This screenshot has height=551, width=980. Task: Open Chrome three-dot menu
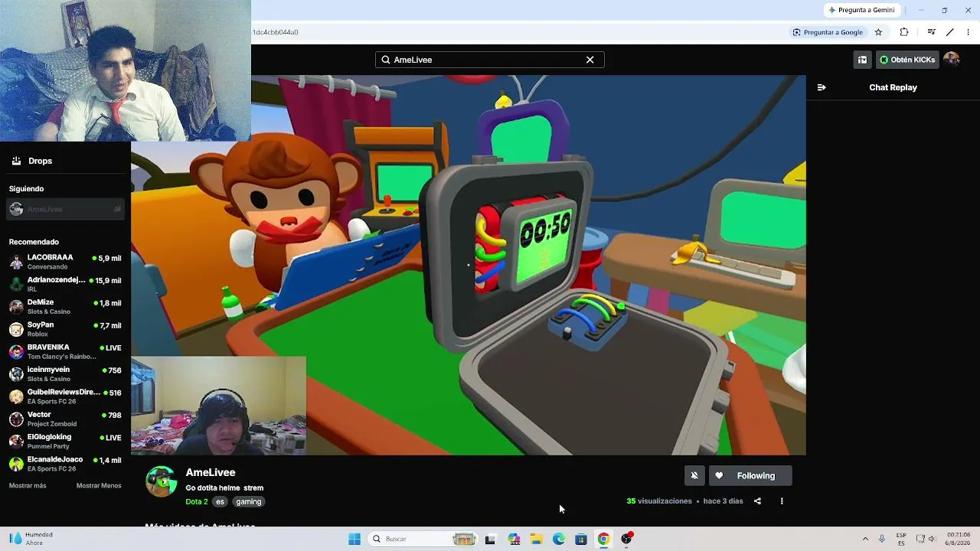coord(969,32)
